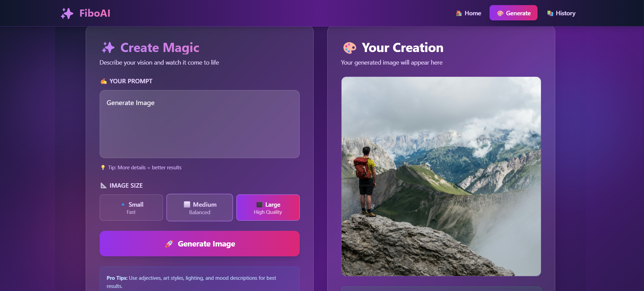Viewport: 644px width, 291px height.
Task: Click palette icon beside Your Creation
Action: point(350,48)
